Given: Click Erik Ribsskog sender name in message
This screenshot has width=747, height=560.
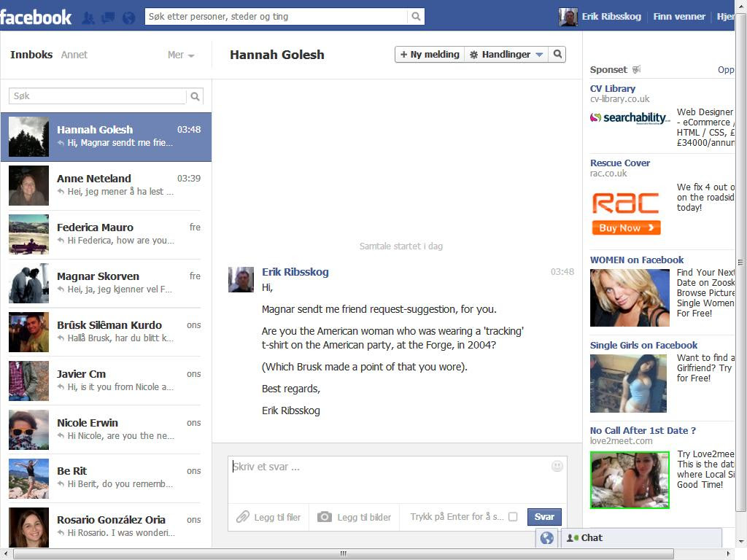Looking at the screenshot, I should (295, 272).
